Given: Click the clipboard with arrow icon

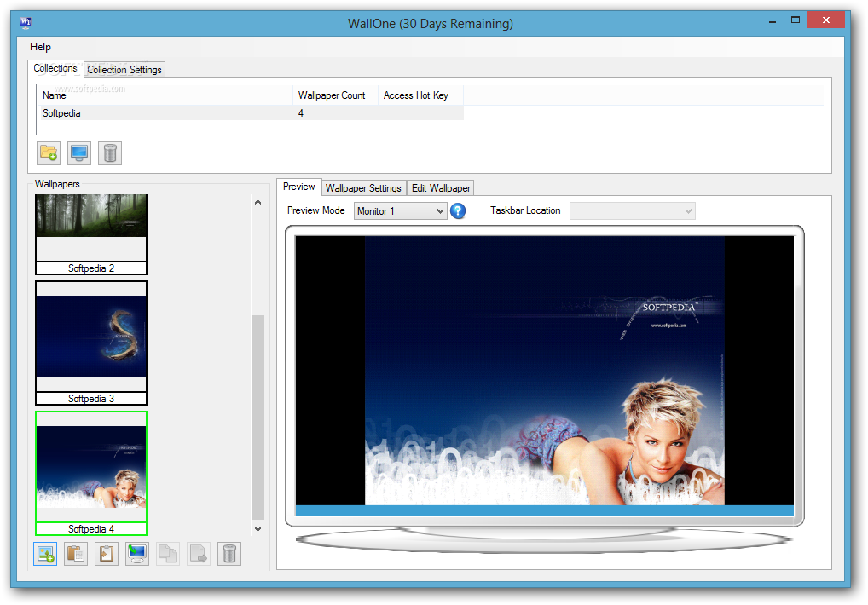Looking at the screenshot, I should coord(107,554).
